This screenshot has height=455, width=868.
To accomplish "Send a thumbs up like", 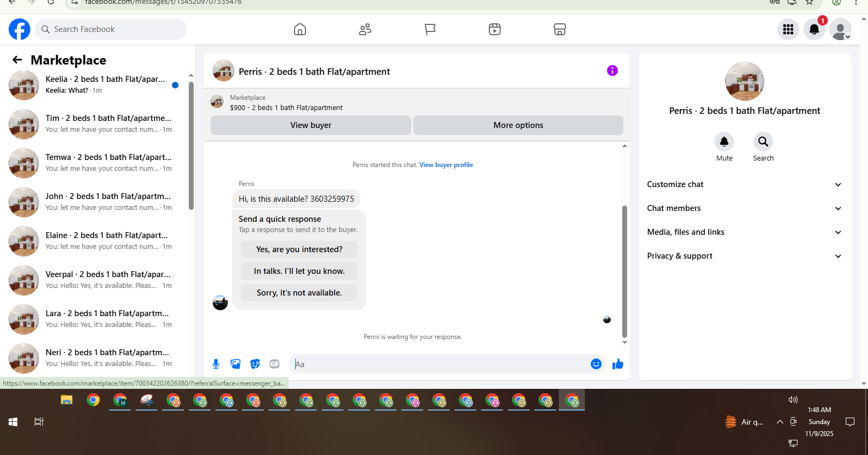I will (x=618, y=364).
